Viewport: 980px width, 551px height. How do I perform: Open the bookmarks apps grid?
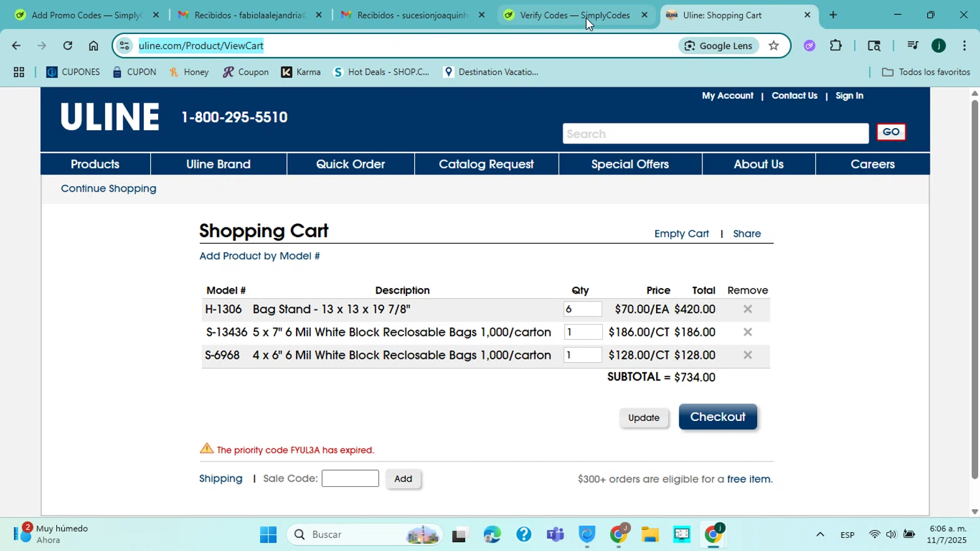click(x=19, y=72)
